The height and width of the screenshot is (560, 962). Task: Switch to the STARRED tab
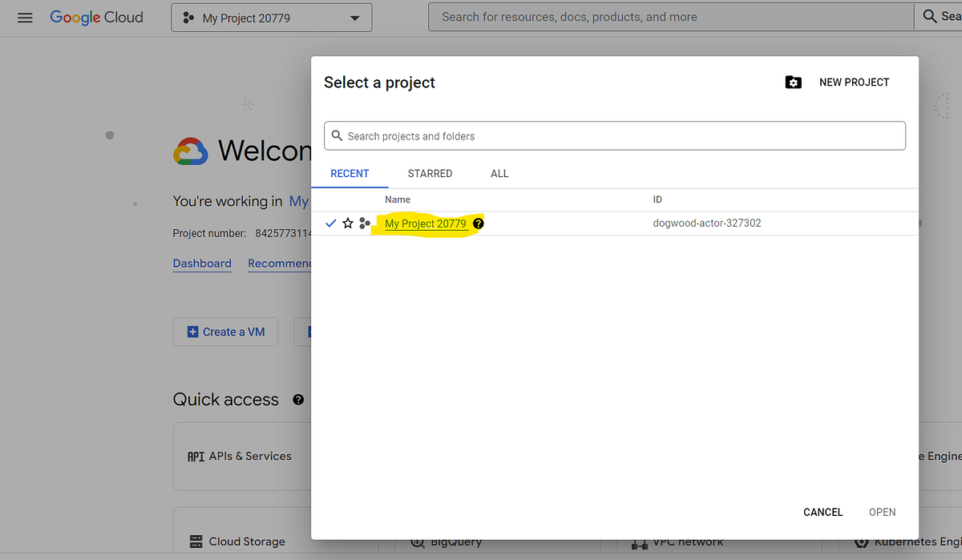(430, 173)
